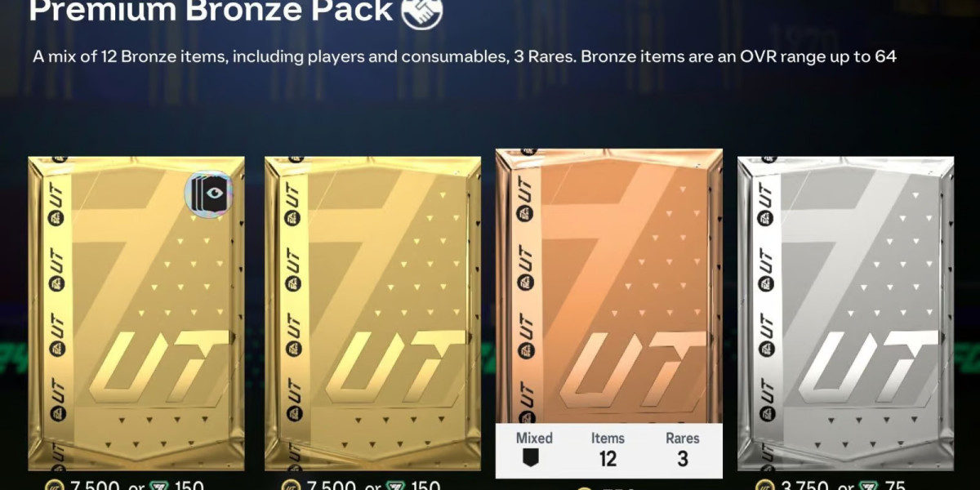Click the handshake tradeable icon beside the title
Viewport: 980px width, 490px height.
(421, 11)
